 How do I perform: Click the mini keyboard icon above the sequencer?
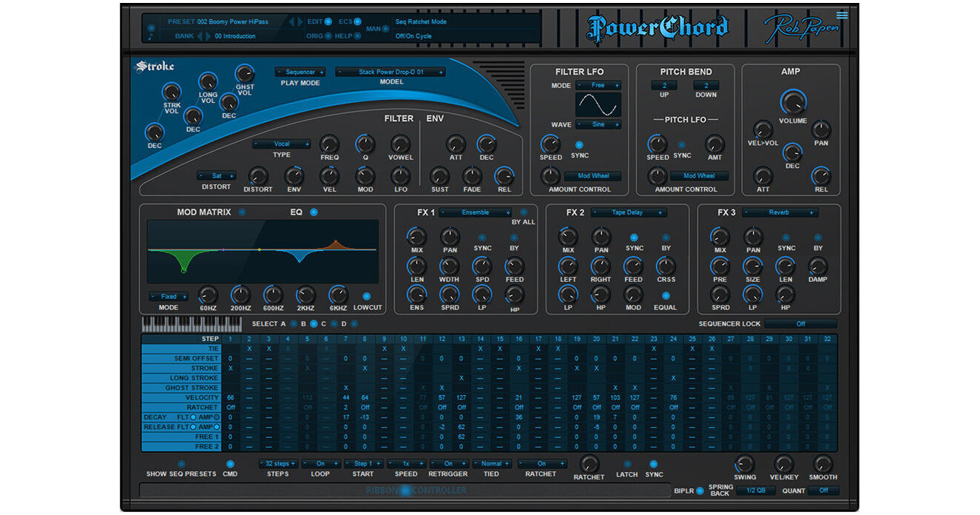pos(192,323)
